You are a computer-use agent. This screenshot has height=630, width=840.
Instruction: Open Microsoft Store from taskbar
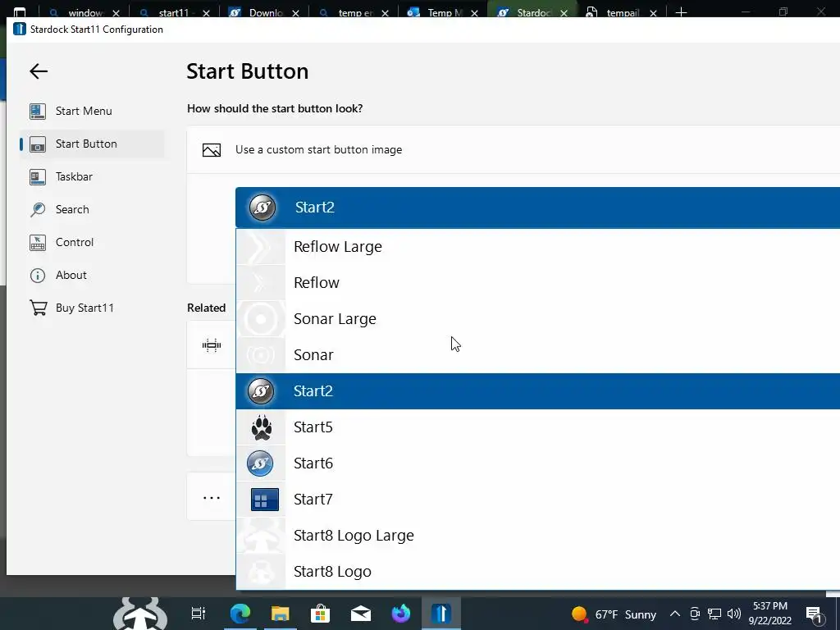coord(321,614)
